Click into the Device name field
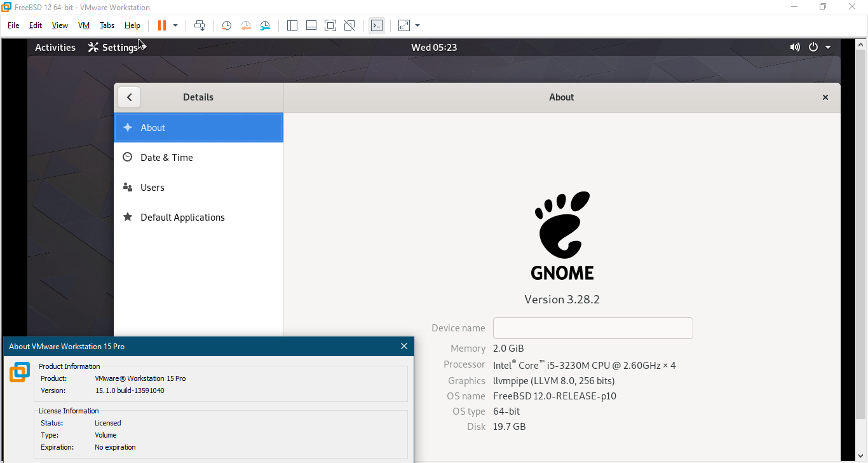Image resolution: width=868 pixels, height=463 pixels. pos(593,328)
